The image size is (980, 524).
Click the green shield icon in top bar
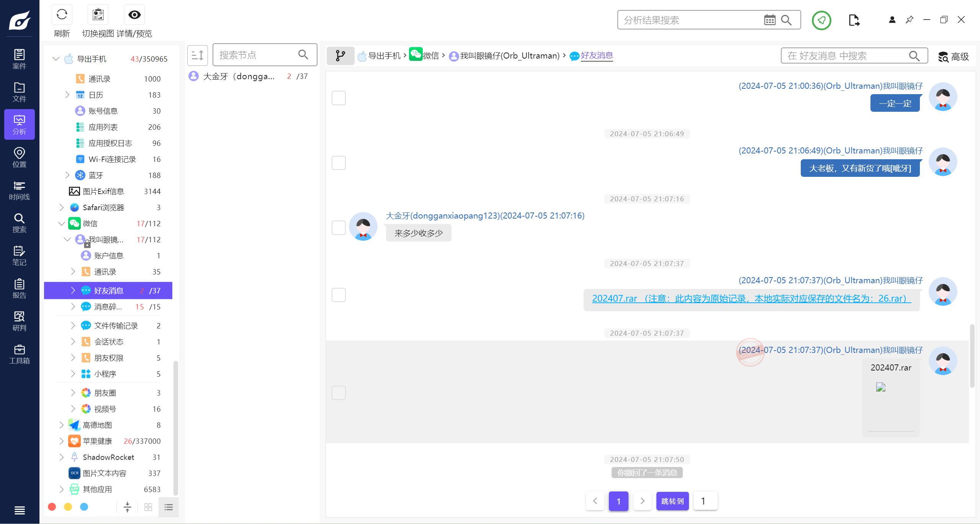821,20
